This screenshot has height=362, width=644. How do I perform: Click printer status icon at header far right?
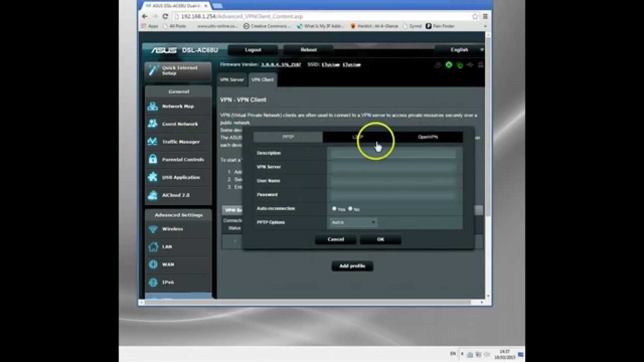(480, 65)
